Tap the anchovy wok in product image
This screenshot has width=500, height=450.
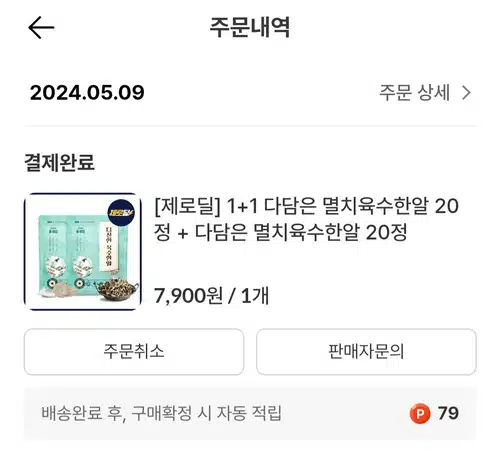pyautogui.click(x=117, y=289)
